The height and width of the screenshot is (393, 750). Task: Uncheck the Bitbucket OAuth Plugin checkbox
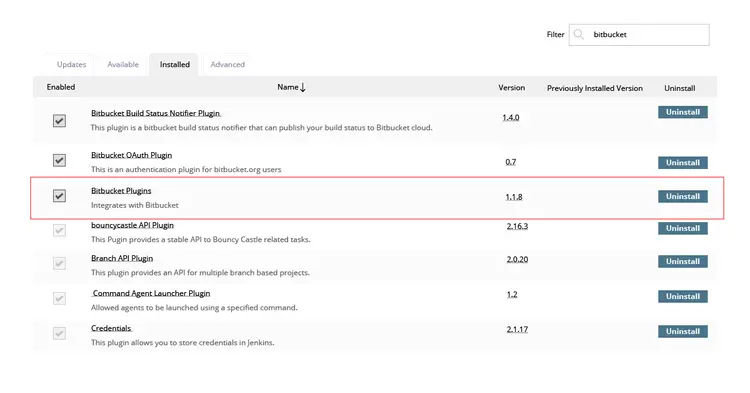click(x=59, y=160)
